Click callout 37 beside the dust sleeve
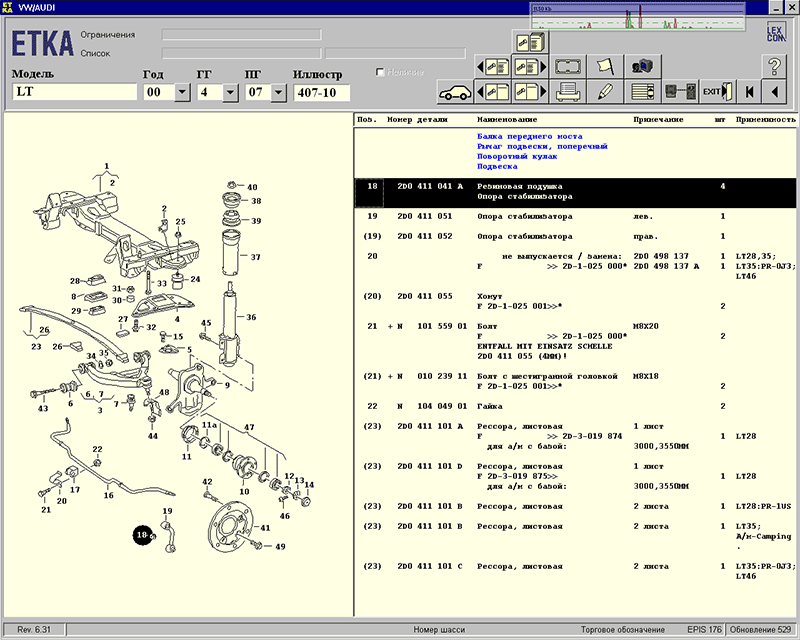This screenshot has height=640, width=800. click(x=255, y=257)
